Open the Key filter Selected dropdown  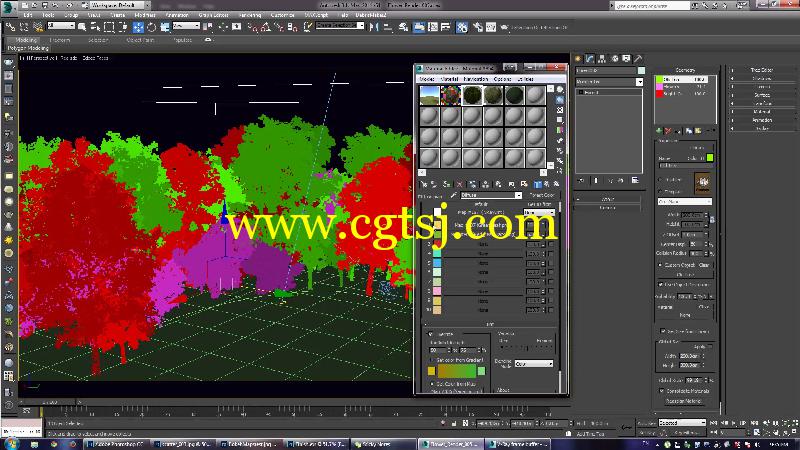pyautogui.click(x=682, y=423)
